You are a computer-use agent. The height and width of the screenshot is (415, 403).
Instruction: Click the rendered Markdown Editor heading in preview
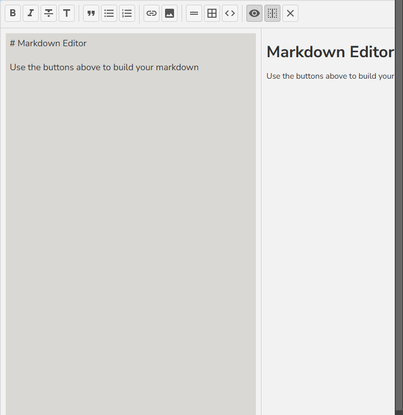coord(330,52)
